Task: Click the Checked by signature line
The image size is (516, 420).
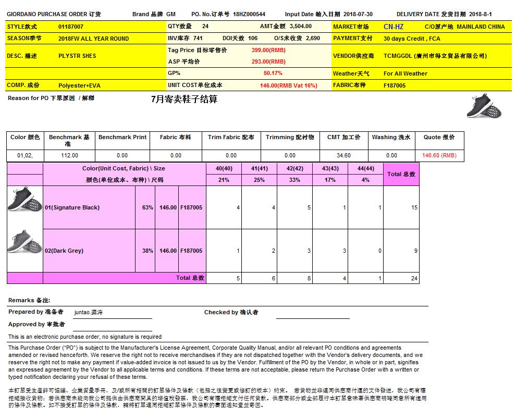Action: (x=312, y=314)
